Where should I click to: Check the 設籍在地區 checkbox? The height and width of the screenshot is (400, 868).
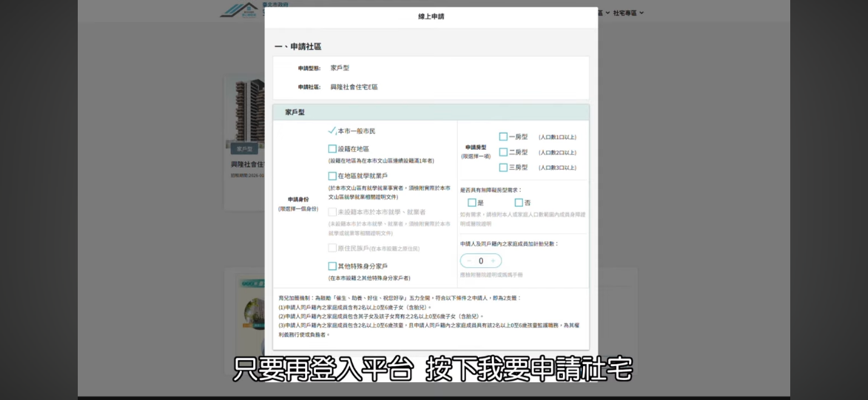pyautogui.click(x=332, y=149)
